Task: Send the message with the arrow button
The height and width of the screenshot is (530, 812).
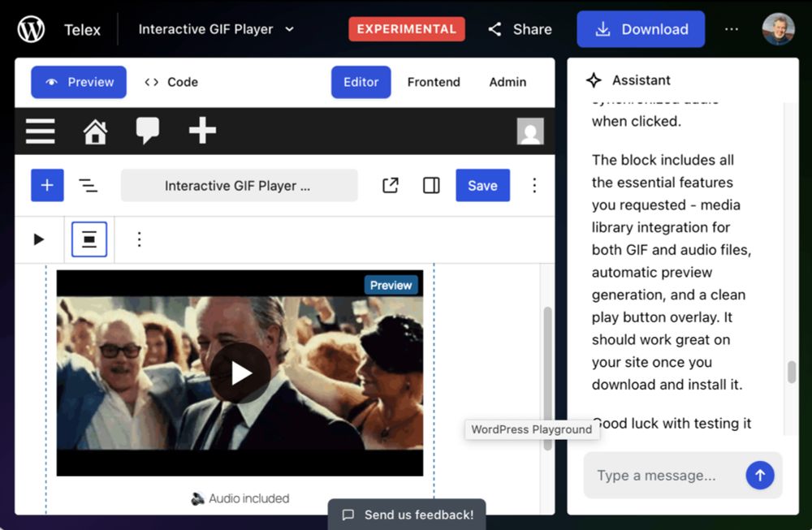Action: [x=760, y=475]
